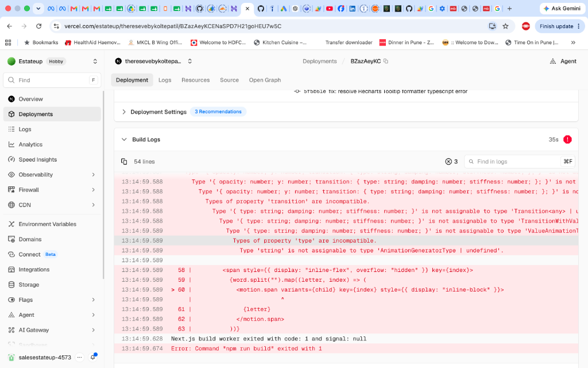The height and width of the screenshot is (368, 588).
Task: Expand the Observability submenu chevron
Action: 94,175
